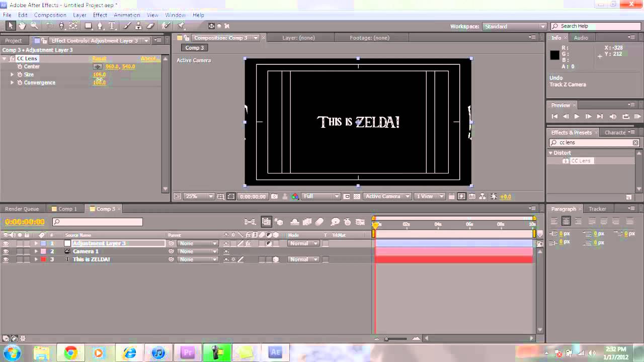Select the Horizontal Type tool

pyautogui.click(x=112, y=26)
